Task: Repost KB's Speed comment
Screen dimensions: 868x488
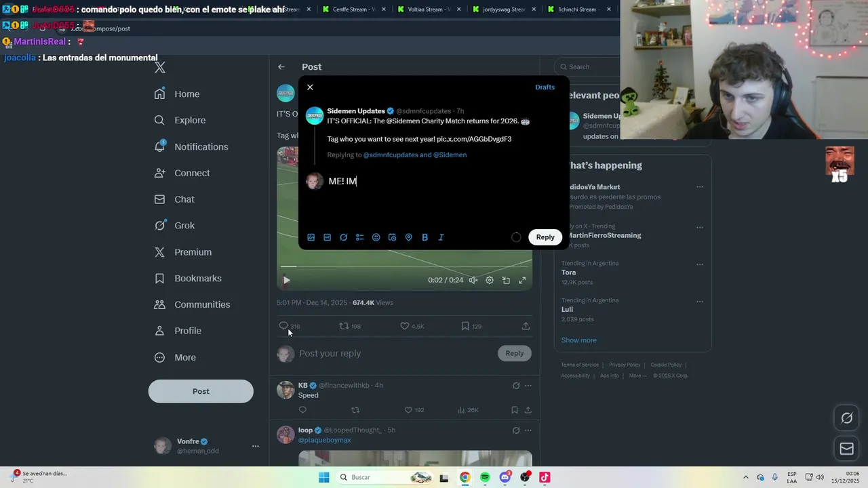Action: pyautogui.click(x=355, y=410)
